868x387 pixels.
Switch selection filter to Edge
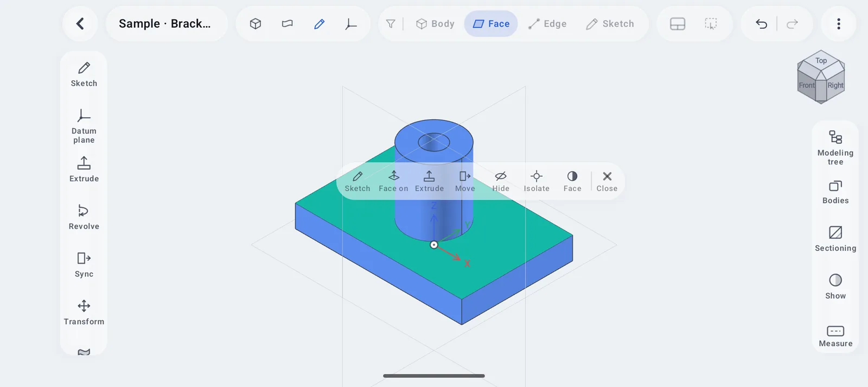[x=547, y=24]
